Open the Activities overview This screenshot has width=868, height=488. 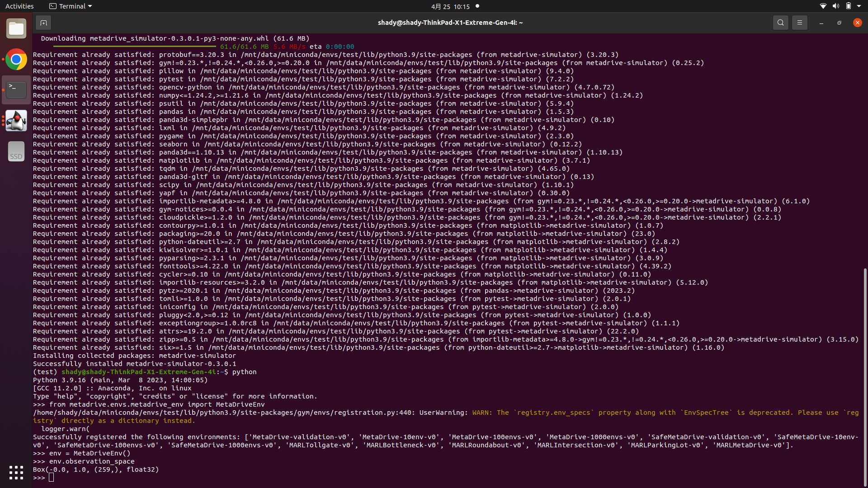point(19,6)
